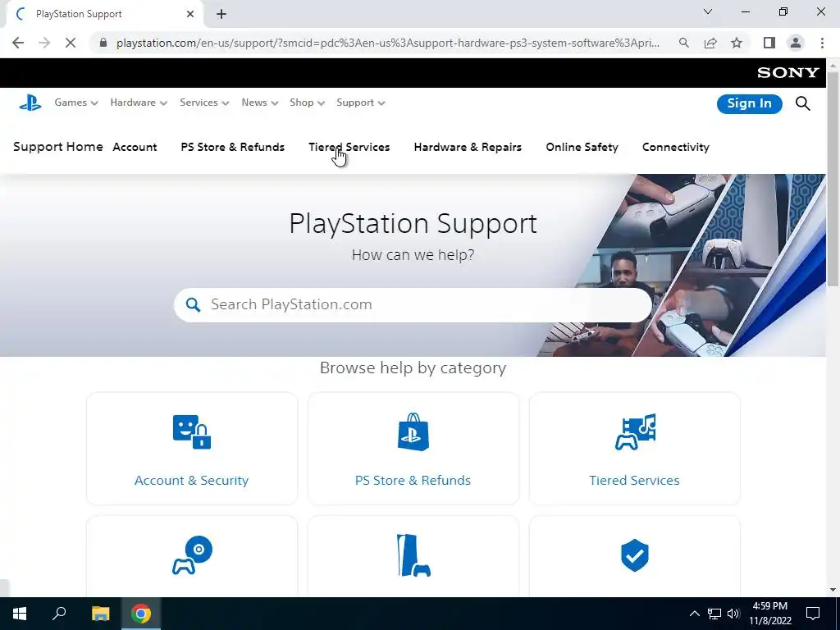The image size is (840, 630).
Task: Open the Chrome profile avatar
Action: (796, 43)
